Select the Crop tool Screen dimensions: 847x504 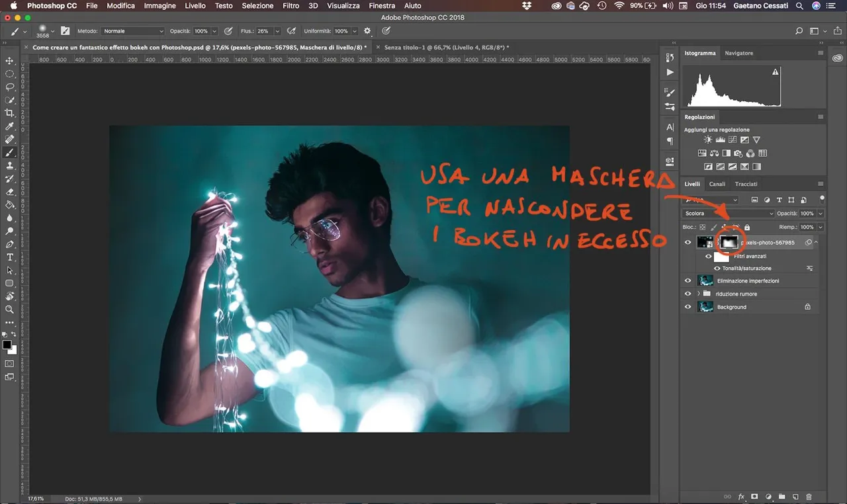pos(10,113)
